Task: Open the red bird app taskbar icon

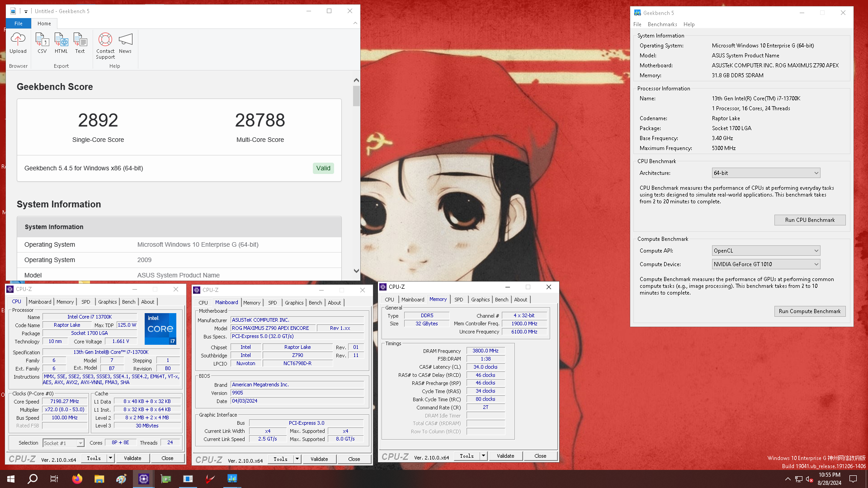Action: 210,479
